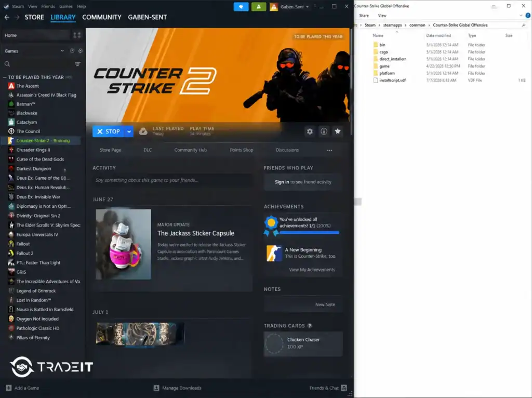The image size is (532, 398).
Task: Click steamapps in the Explorer breadcrumb
Action: [392, 25]
